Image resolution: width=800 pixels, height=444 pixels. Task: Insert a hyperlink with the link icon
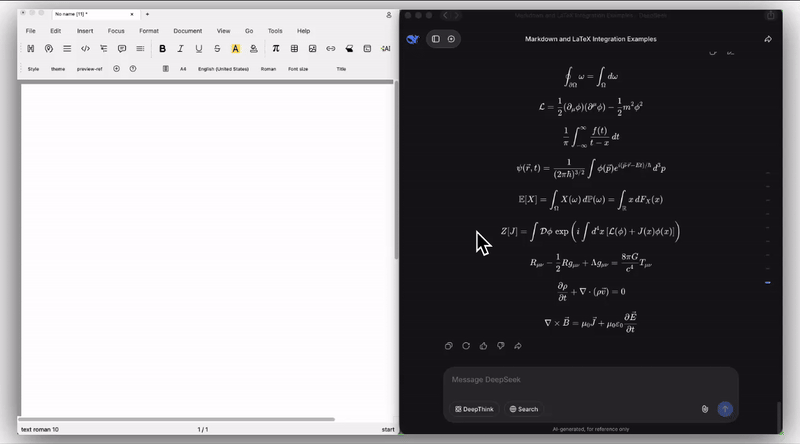(x=331, y=48)
